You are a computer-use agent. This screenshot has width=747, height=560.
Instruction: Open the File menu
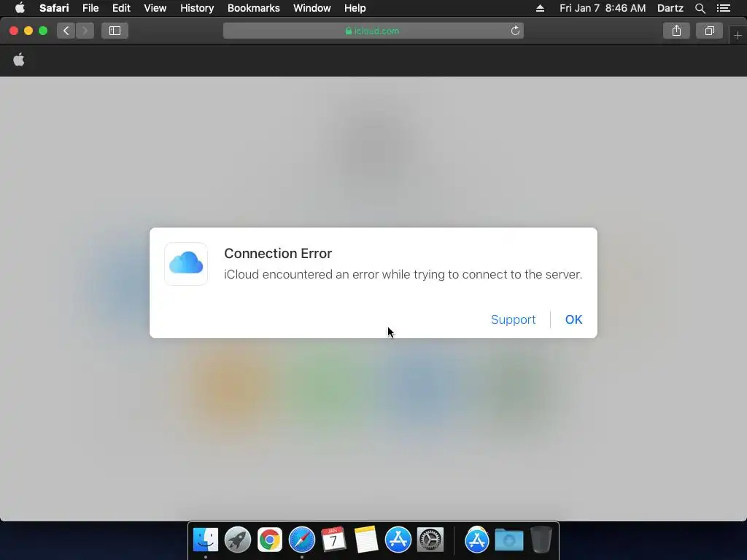click(x=90, y=8)
